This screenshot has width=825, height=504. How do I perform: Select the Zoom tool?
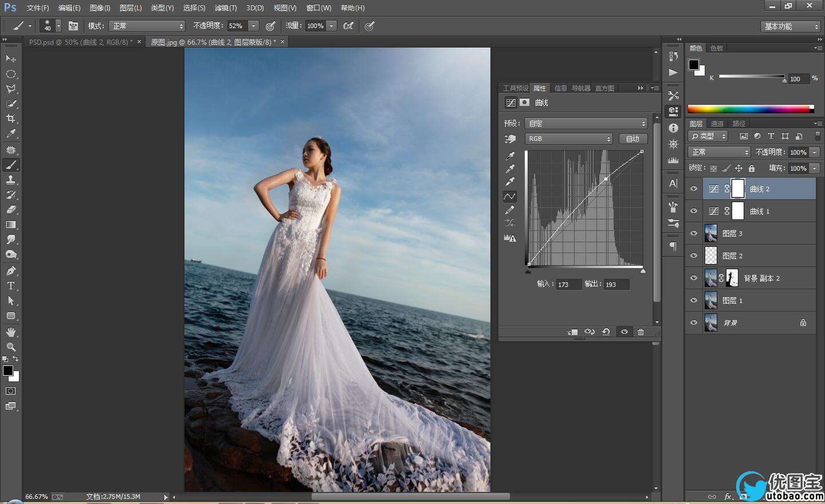[11, 346]
